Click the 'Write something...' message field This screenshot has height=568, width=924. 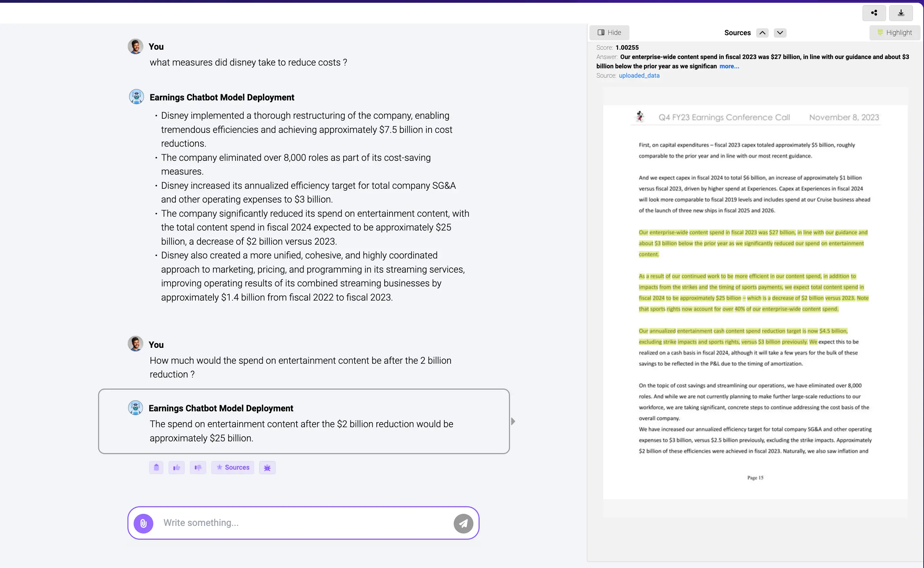click(x=305, y=522)
